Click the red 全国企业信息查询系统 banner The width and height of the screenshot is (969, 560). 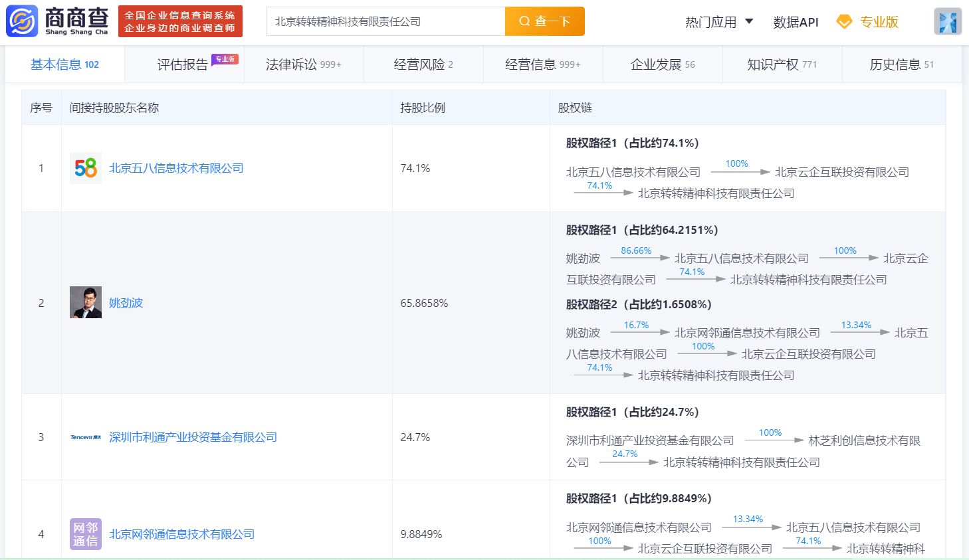180,21
